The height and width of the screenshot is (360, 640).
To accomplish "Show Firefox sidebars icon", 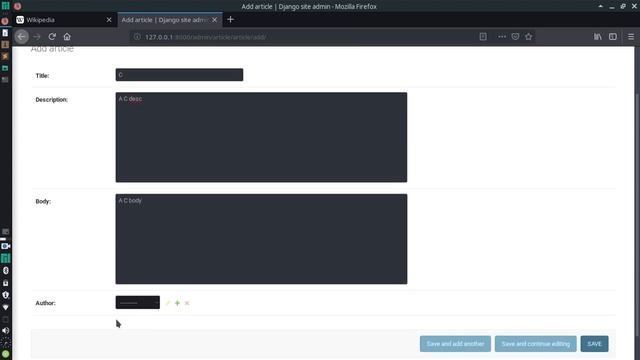I will [613, 37].
